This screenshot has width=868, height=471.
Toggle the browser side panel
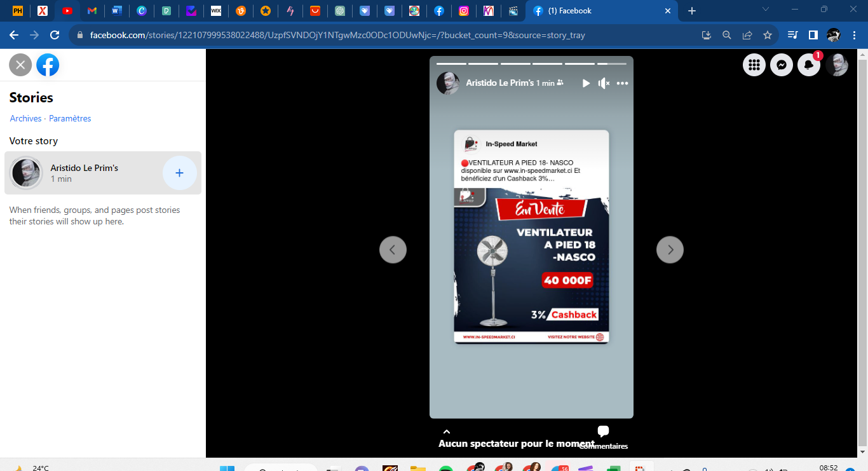(813, 35)
